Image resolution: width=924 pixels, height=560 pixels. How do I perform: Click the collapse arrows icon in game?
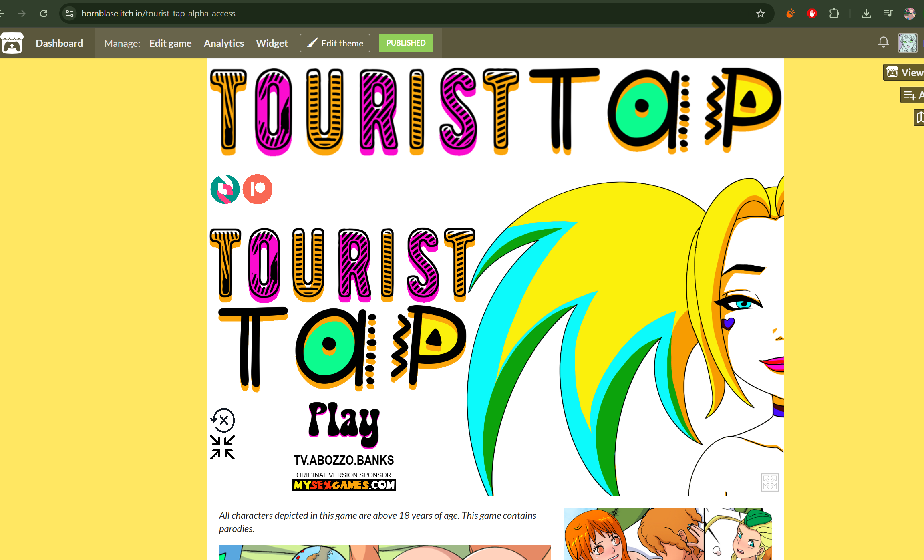click(x=223, y=447)
